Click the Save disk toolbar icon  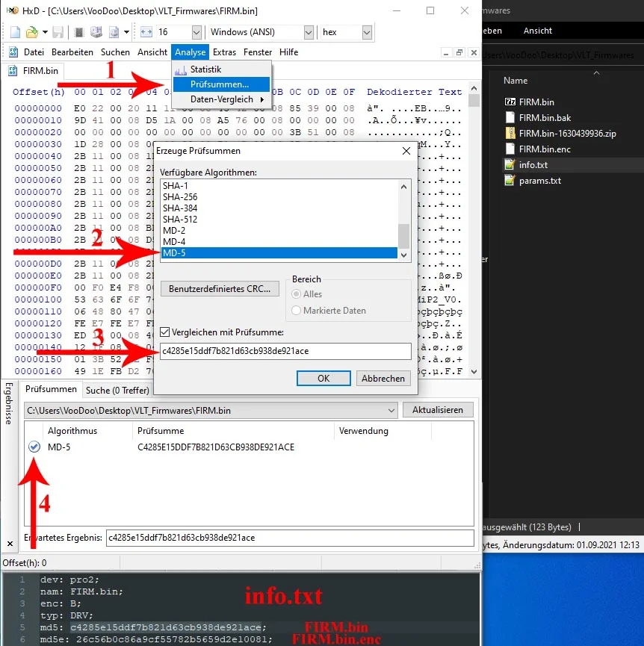tap(58, 32)
